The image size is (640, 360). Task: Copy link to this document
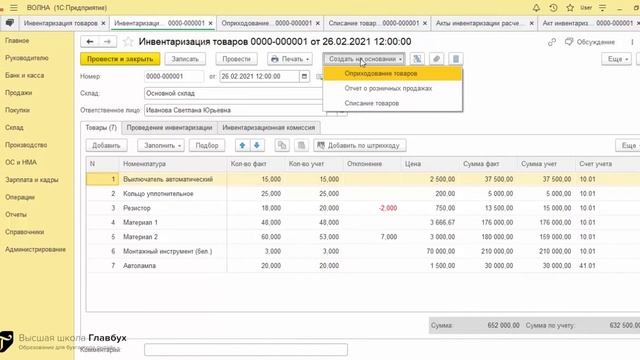pyautogui.click(x=552, y=42)
